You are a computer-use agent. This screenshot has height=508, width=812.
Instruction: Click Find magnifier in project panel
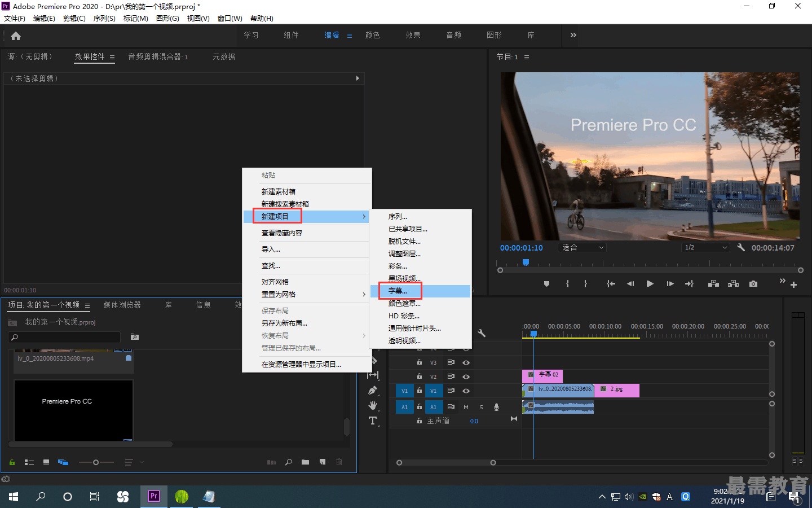tap(289, 462)
